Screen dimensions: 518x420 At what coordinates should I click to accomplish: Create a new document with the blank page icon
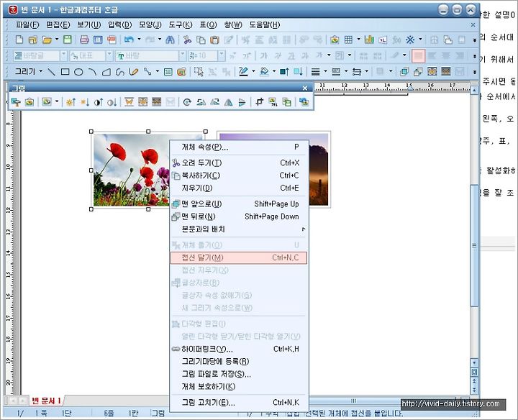(19, 40)
